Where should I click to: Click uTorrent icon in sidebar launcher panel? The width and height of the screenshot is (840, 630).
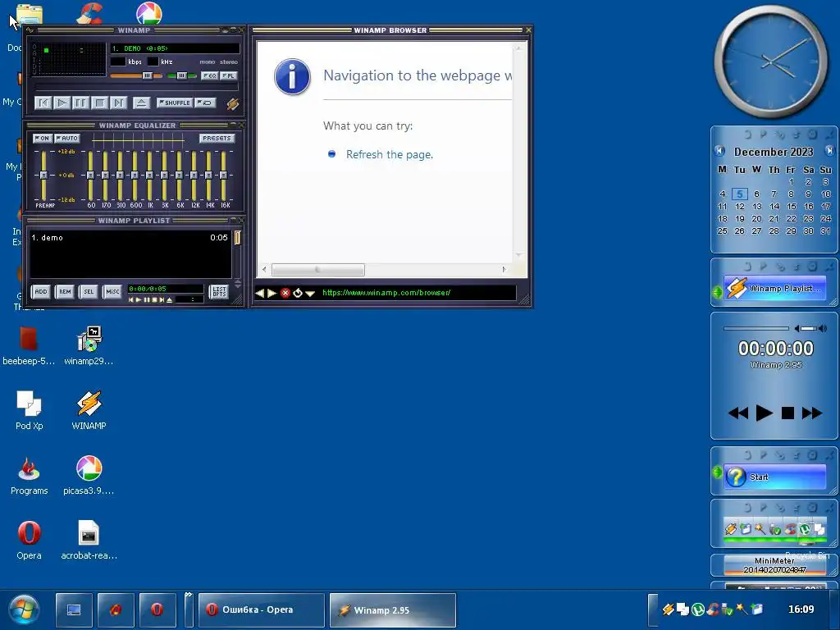tap(804, 529)
